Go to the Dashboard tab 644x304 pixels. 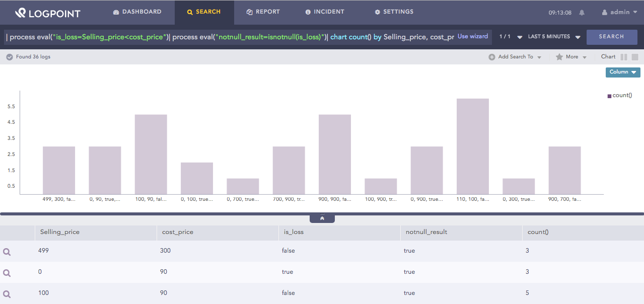tap(137, 12)
